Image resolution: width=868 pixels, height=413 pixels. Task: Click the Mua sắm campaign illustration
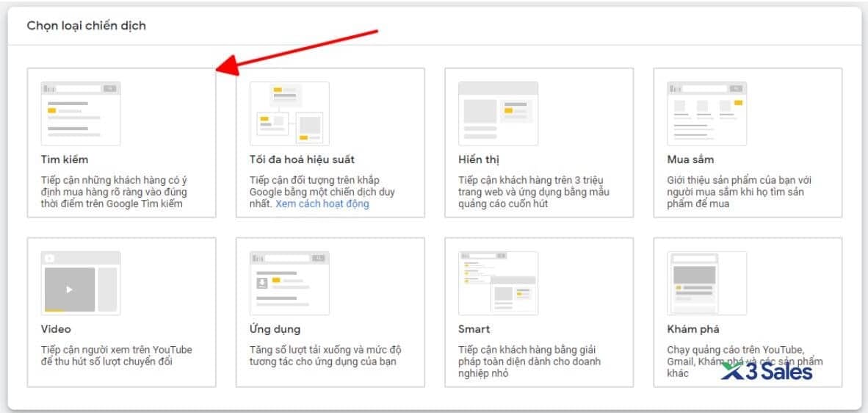click(707, 113)
